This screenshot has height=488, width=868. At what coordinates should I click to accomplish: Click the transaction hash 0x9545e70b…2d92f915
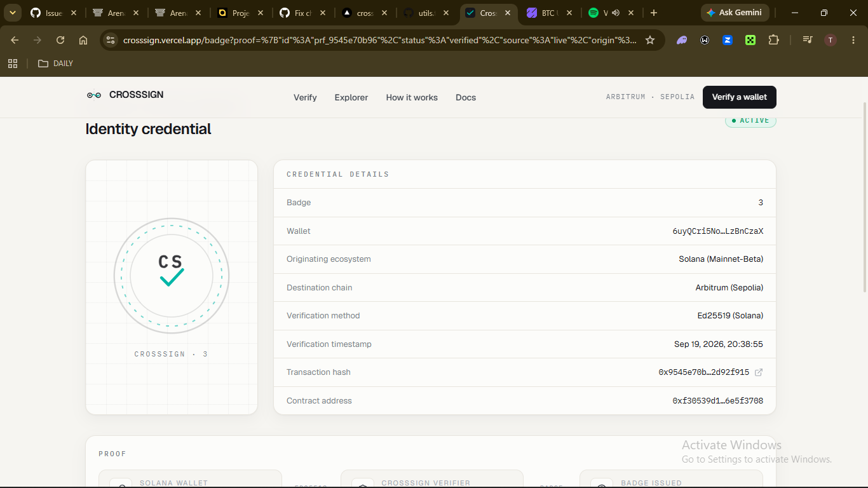point(704,372)
